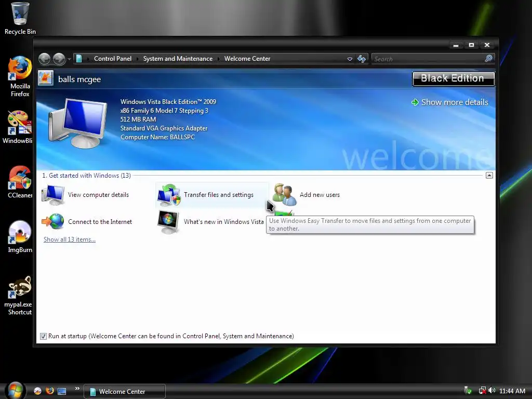The image size is (532, 399).
Task: Minimize the Welcome Center window
Action: coord(456,45)
